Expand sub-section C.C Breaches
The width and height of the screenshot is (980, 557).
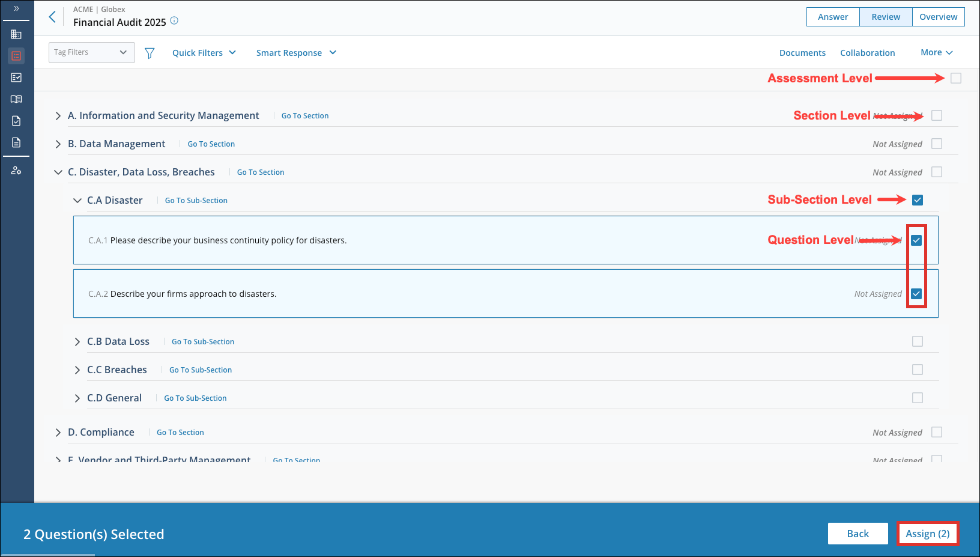tap(77, 370)
